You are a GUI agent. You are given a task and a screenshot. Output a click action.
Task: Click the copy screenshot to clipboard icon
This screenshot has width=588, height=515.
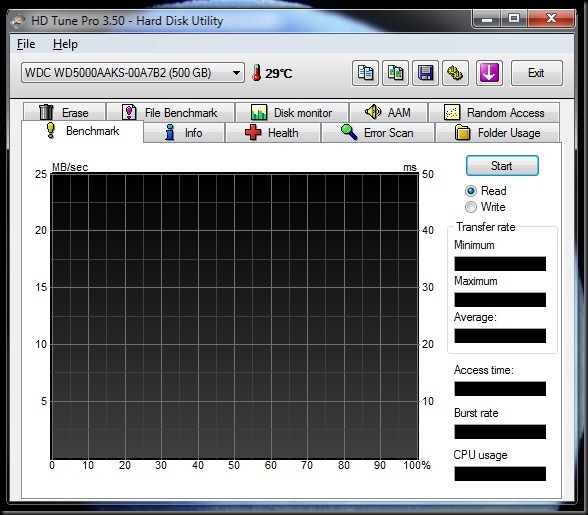click(x=395, y=73)
